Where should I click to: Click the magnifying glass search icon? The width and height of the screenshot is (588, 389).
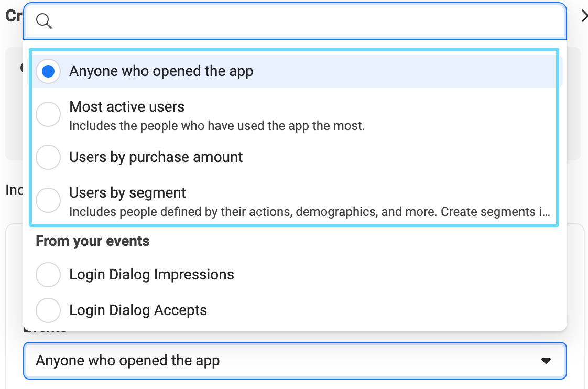44,21
